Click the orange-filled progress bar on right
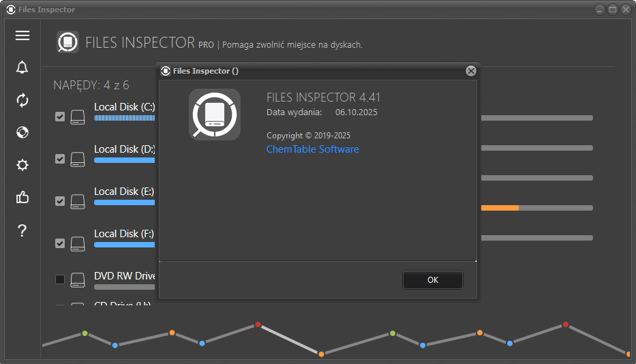Screen dimensions: 636x364 pos(537,208)
